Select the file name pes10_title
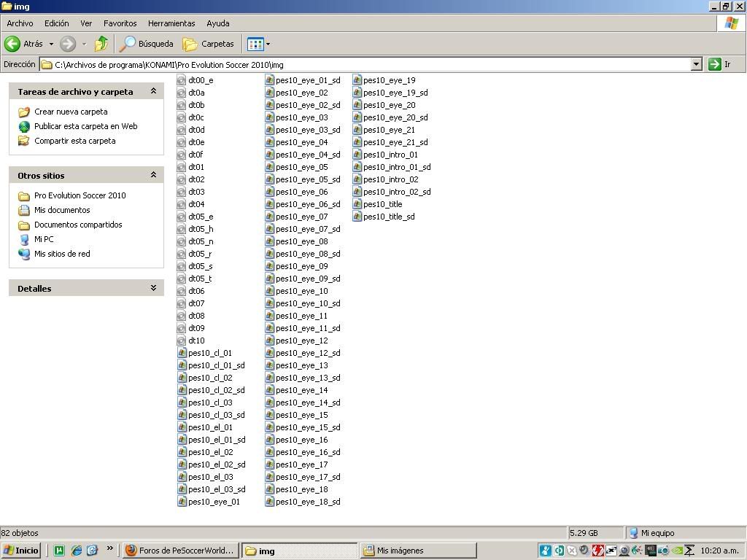This screenshot has height=560, width=747. 383,204
